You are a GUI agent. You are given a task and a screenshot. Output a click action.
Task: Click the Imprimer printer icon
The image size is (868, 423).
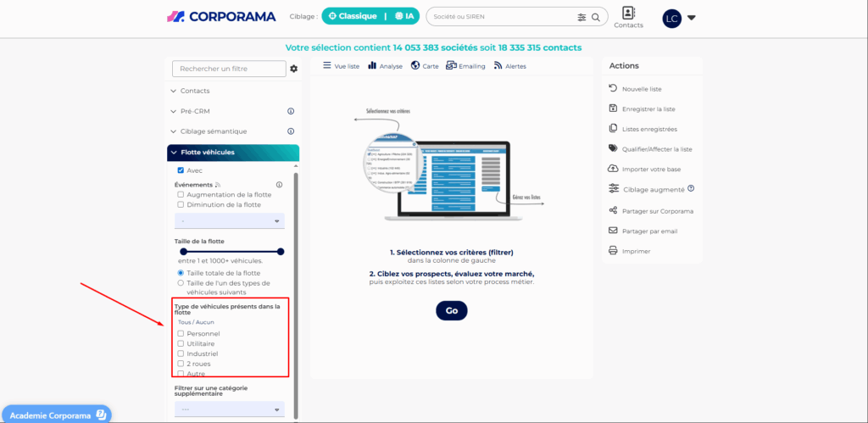pyautogui.click(x=613, y=251)
